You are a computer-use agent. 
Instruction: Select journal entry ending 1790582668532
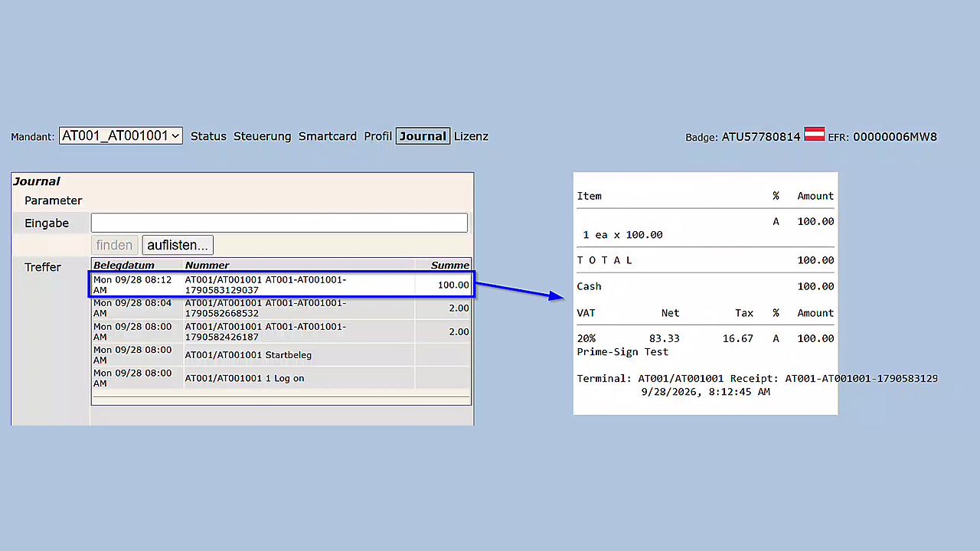282,308
